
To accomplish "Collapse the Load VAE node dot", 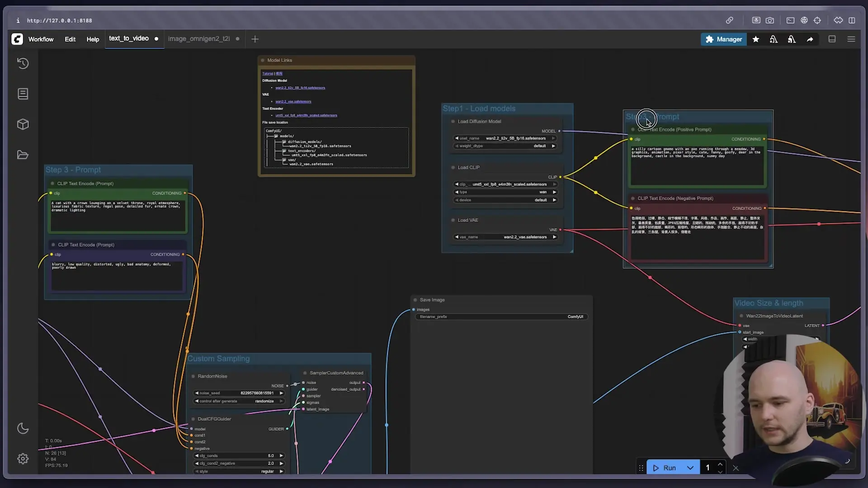I will click(453, 221).
